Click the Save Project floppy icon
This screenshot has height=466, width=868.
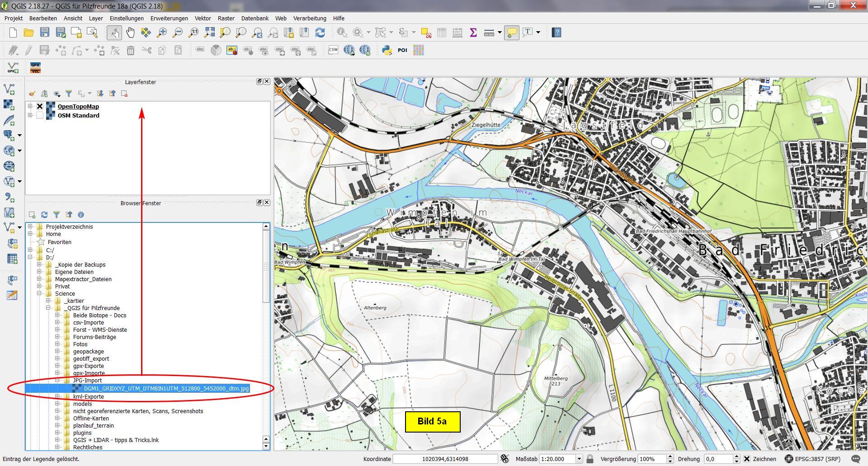[x=44, y=33]
